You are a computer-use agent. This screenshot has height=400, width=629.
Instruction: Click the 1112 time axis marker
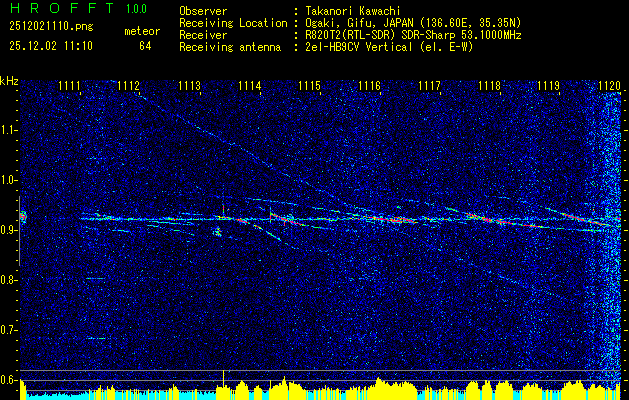point(129,86)
